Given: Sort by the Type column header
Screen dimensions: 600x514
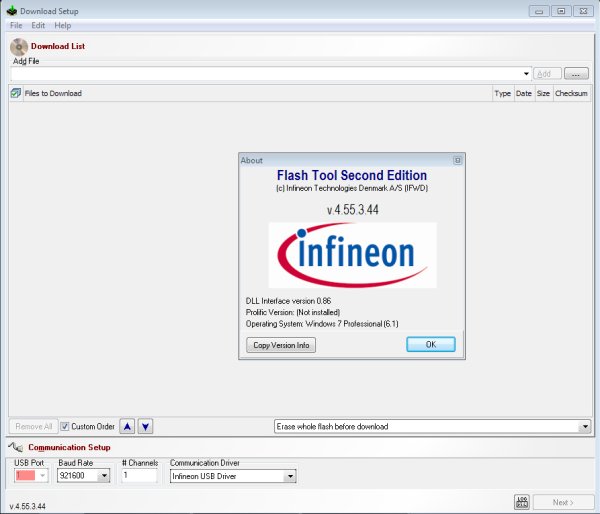Looking at the screenshot, I should click(502, 93).
